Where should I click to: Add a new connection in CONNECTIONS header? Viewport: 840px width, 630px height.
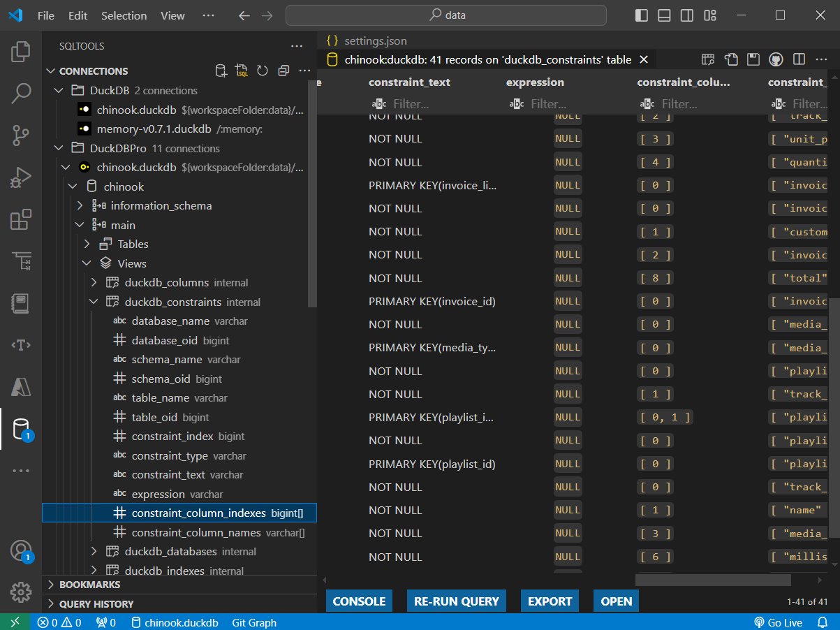click(x=221, y=71)
